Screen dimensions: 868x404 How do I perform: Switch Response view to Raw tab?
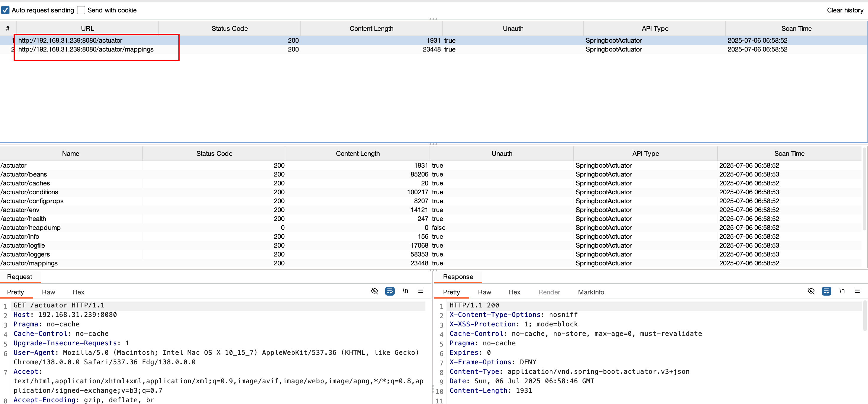point(484,292)
